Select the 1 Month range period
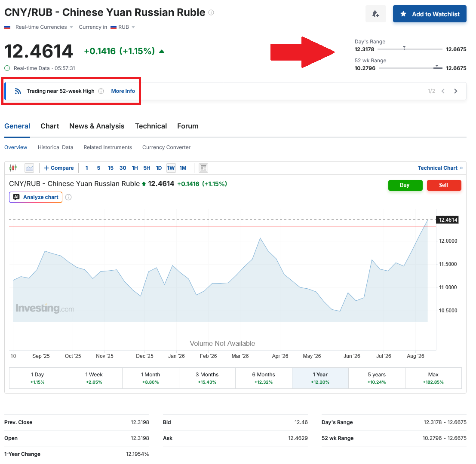 coord(150,378)
